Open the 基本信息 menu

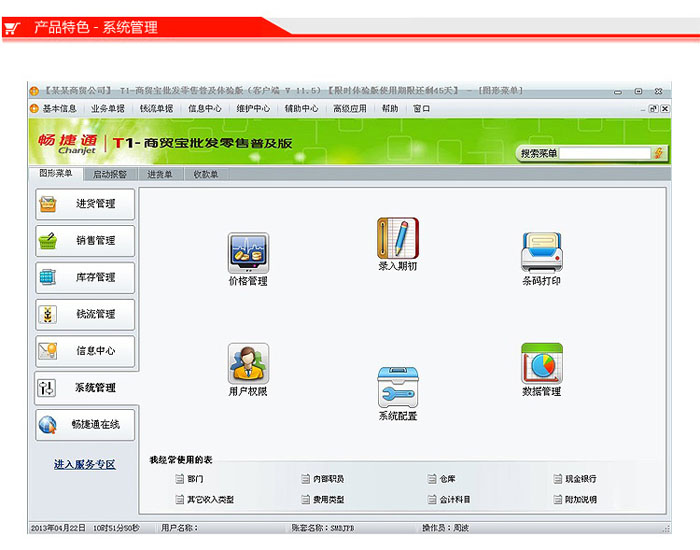[x=59, y=108]
